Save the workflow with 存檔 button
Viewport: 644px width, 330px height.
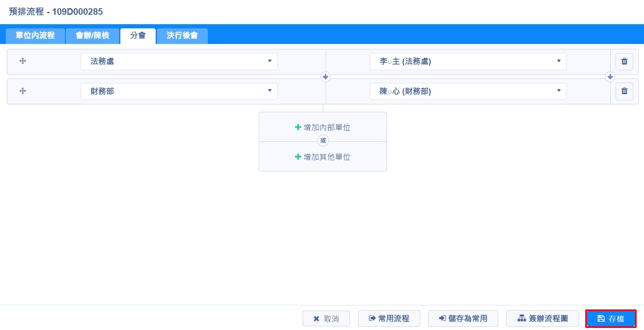(611, 318)
